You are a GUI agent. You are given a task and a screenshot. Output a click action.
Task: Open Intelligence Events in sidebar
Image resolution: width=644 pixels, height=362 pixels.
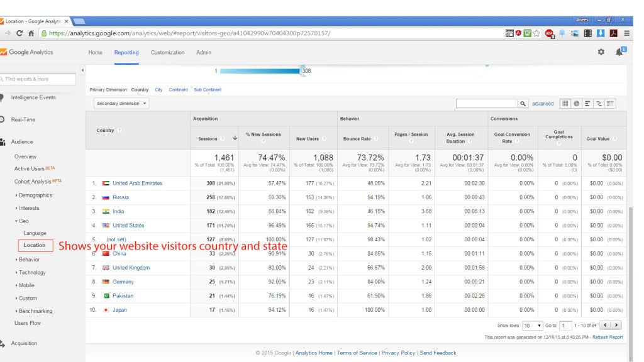[33, 97]
